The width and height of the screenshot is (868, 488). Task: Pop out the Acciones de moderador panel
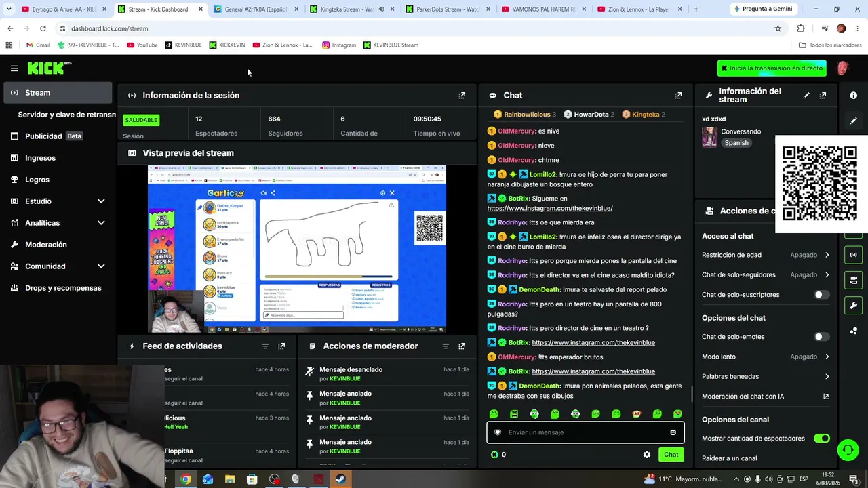[x=462, y=346]
